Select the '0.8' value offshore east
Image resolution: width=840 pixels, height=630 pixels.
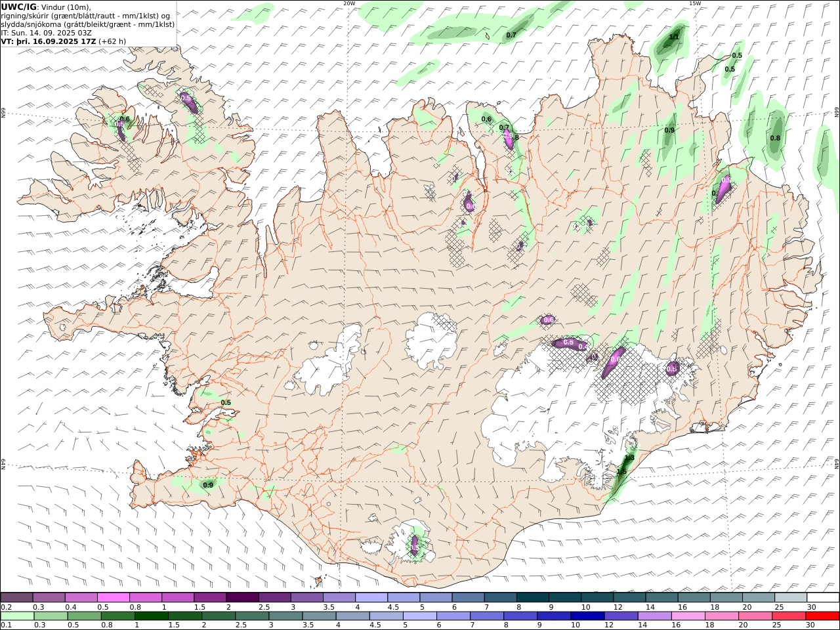tap(775, 138)
